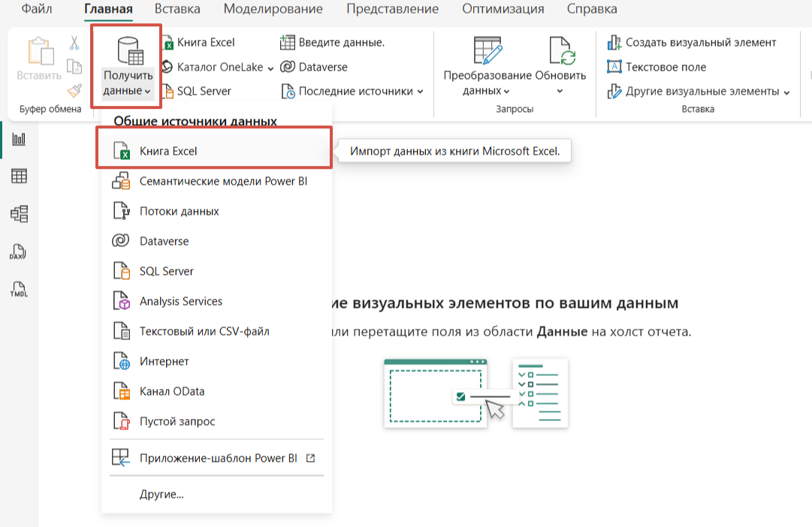812x527 pixels.
Task: Click the Канал OData row icon
Action: tap(122, 391)
